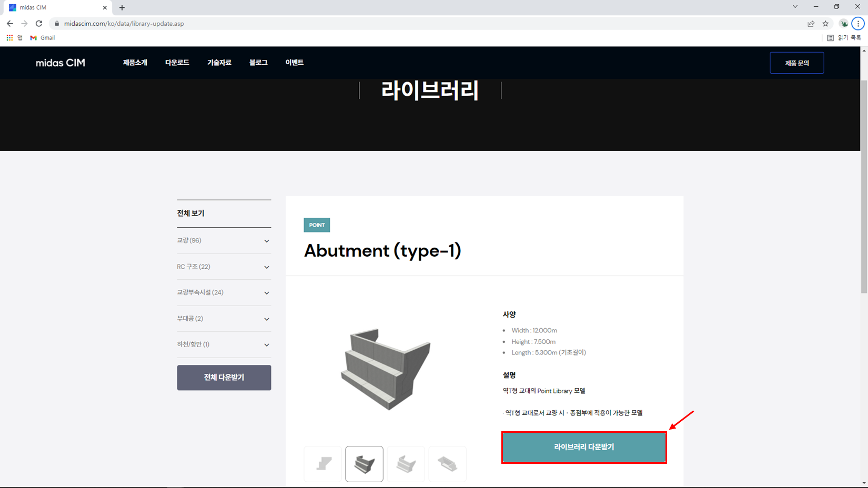Open the Chrome three-dot menu
This screenshot has height=488, width=868.
pos(858,24)
